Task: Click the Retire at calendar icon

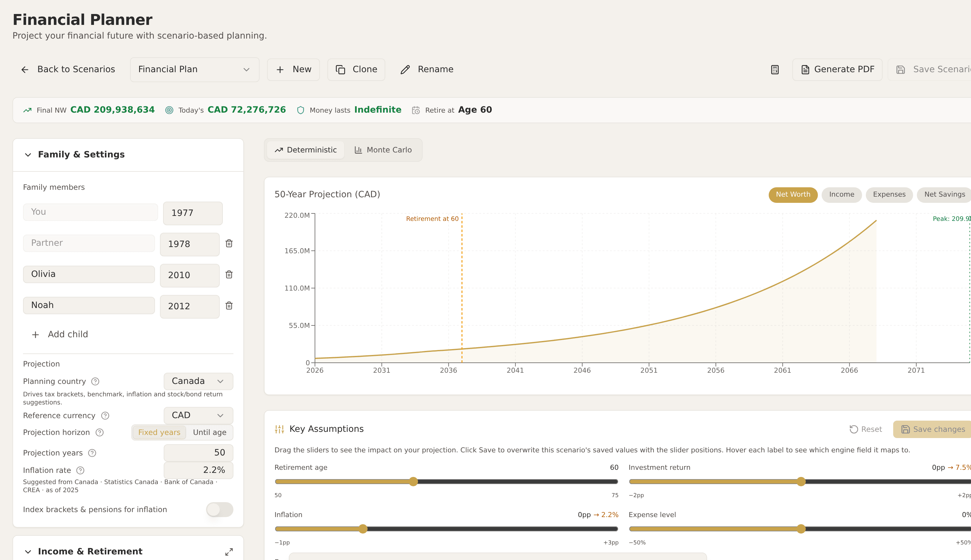Action: click(416, 110)
